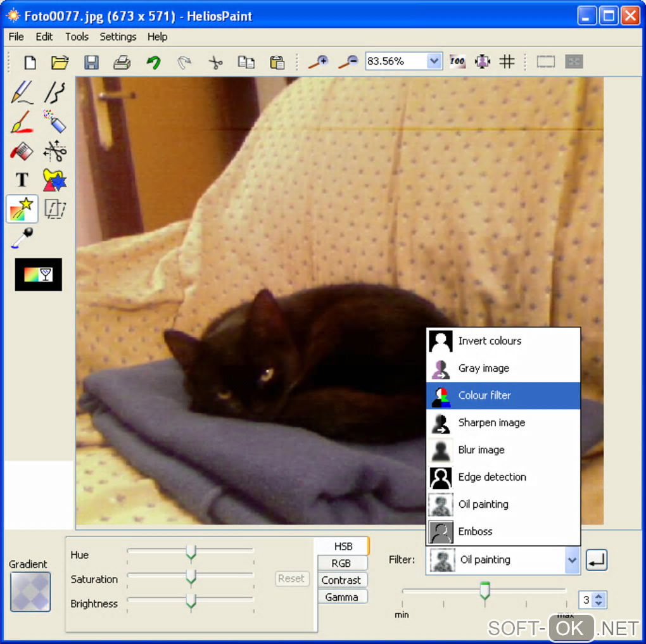646x644 pixels.
Task: Increase filter value with spinner up arrow
Action: pos(598,596)
